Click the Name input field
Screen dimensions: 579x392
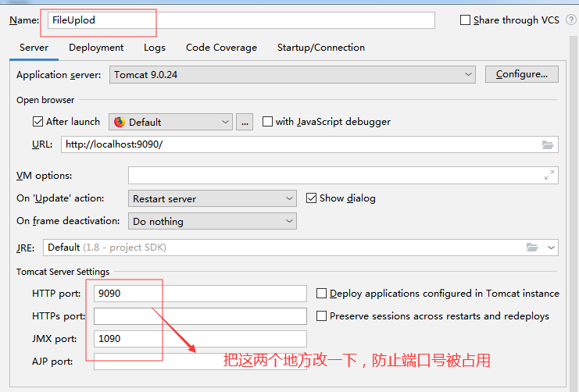coord(241,20)
